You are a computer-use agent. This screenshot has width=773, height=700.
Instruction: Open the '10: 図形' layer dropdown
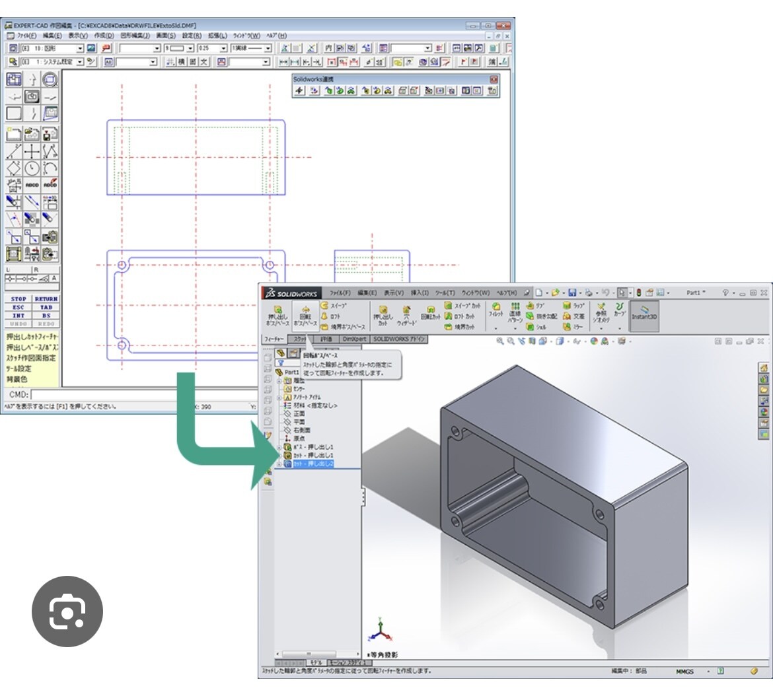point(80,48)
